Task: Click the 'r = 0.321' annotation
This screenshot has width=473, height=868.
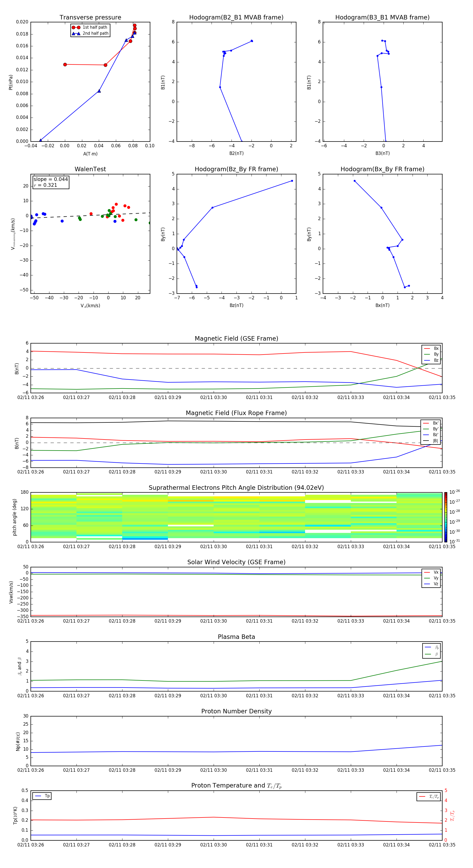Action: 45,185
